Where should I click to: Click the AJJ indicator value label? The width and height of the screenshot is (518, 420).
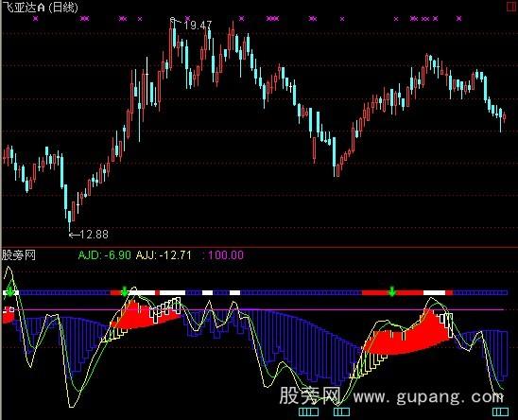tap(164, 255)
